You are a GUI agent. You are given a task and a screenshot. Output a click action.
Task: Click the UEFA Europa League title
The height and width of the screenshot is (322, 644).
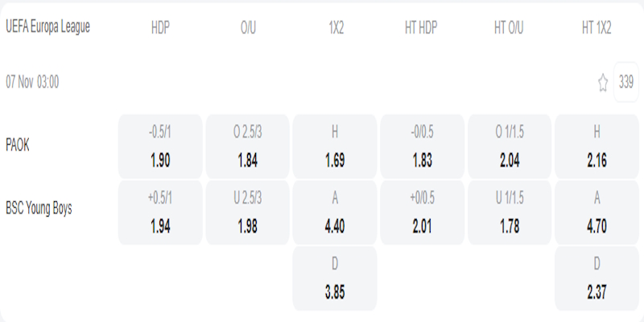(x=47, y=27)
